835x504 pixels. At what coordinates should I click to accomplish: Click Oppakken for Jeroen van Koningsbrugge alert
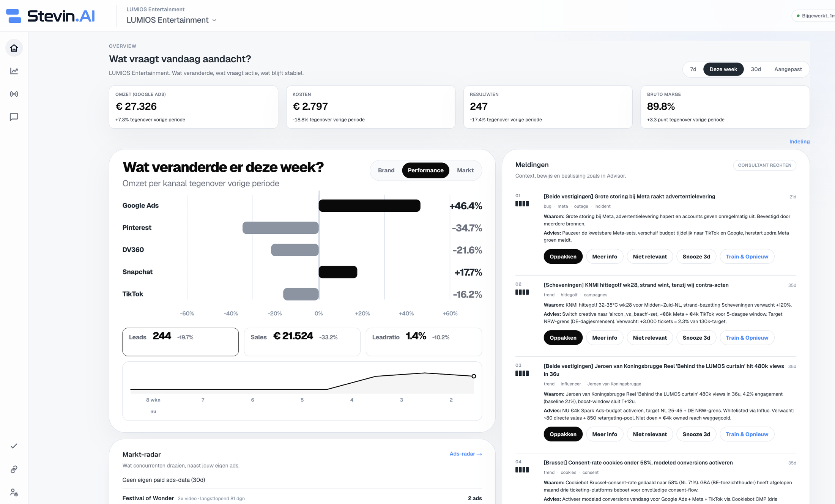(563, 434)
